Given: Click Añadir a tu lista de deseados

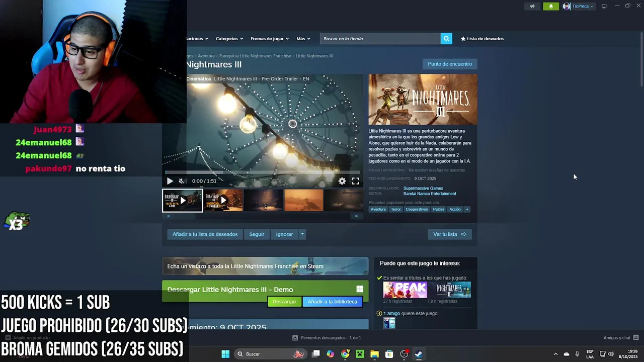Looking at the screenshot, I should click(x=205, y=234).
